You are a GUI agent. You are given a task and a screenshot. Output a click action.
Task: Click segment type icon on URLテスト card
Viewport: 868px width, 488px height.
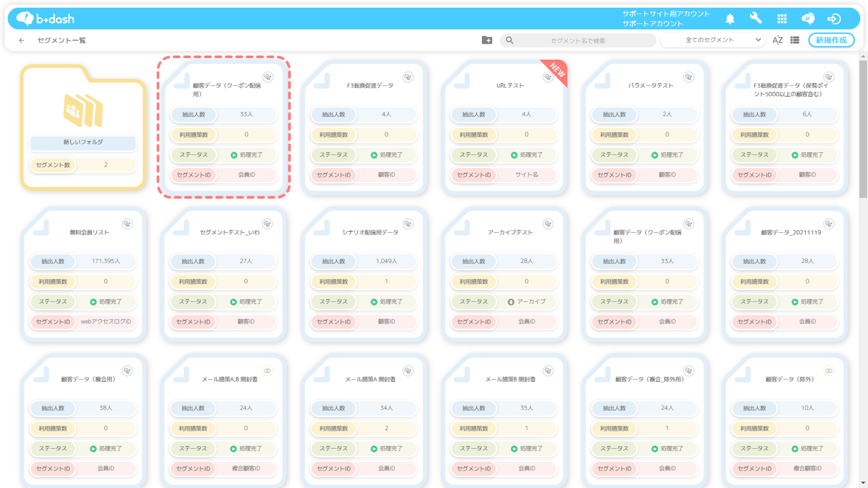(548, 77)
